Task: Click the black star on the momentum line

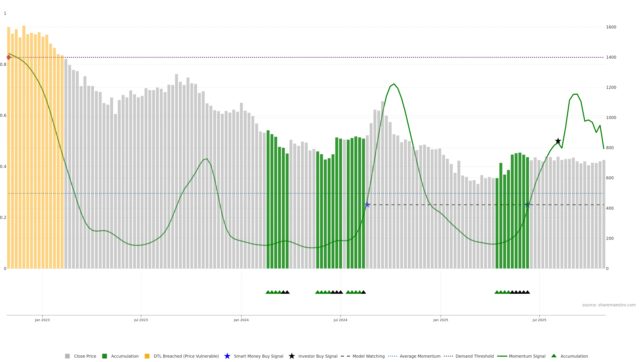Action: coord(558,141)
